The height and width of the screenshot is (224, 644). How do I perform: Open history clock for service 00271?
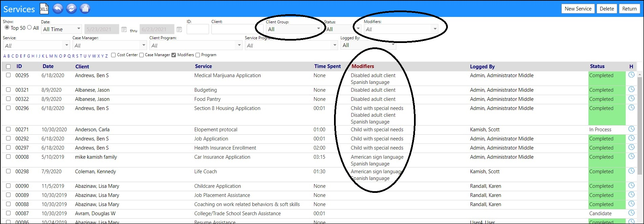click(x=631, y=129)
